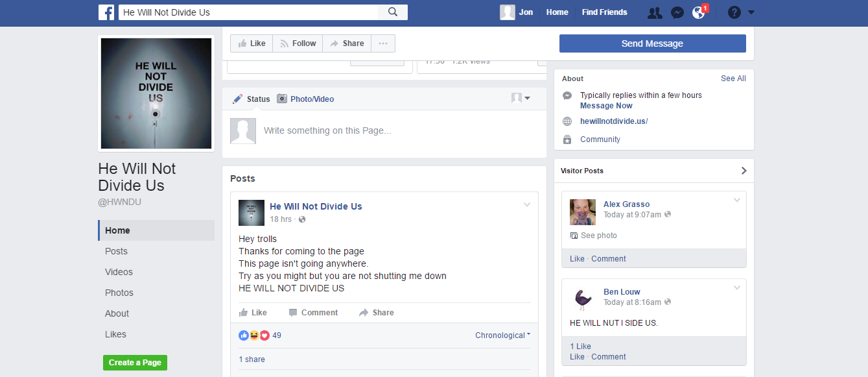Like Alex Grasso's visitor post
The image size is (868, 377).
click(577, 259)
